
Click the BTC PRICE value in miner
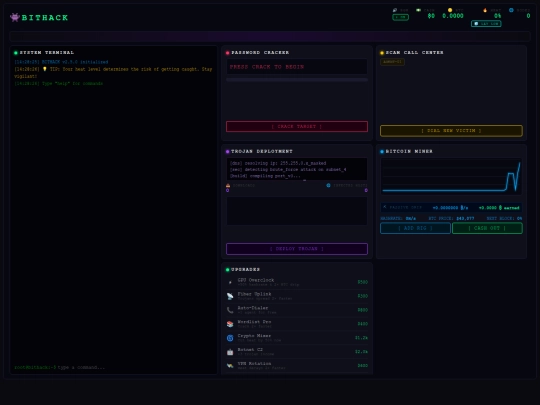[x=465, y=218]
